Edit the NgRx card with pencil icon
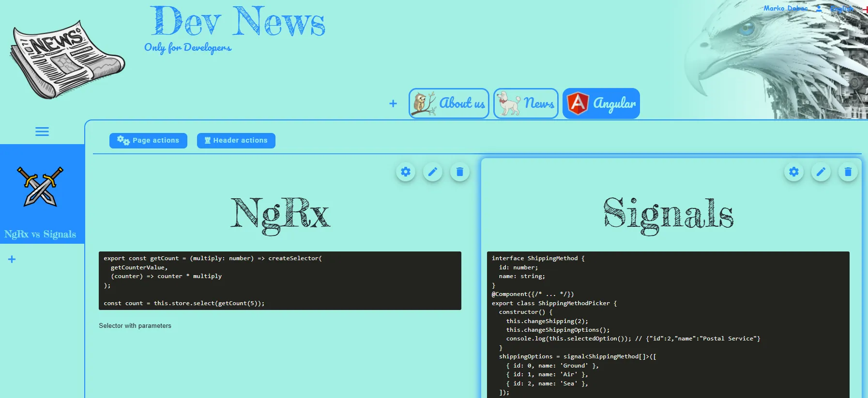Viewport: 868px width, 398px height. pos(433,172)
